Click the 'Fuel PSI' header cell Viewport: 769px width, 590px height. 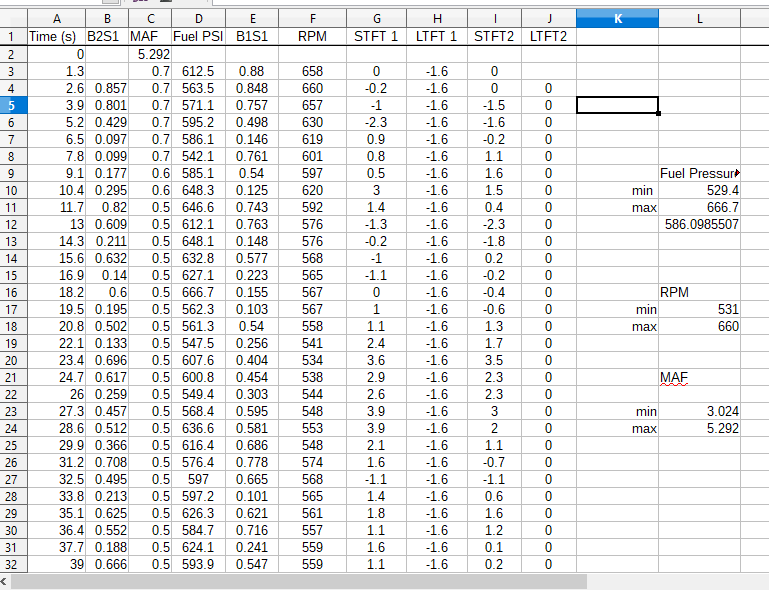pyautogui.click(x=197, y=36)
